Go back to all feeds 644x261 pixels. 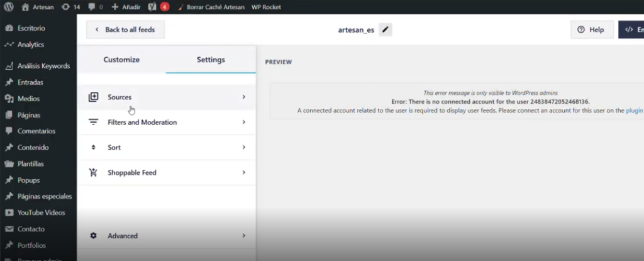[125, 30]
